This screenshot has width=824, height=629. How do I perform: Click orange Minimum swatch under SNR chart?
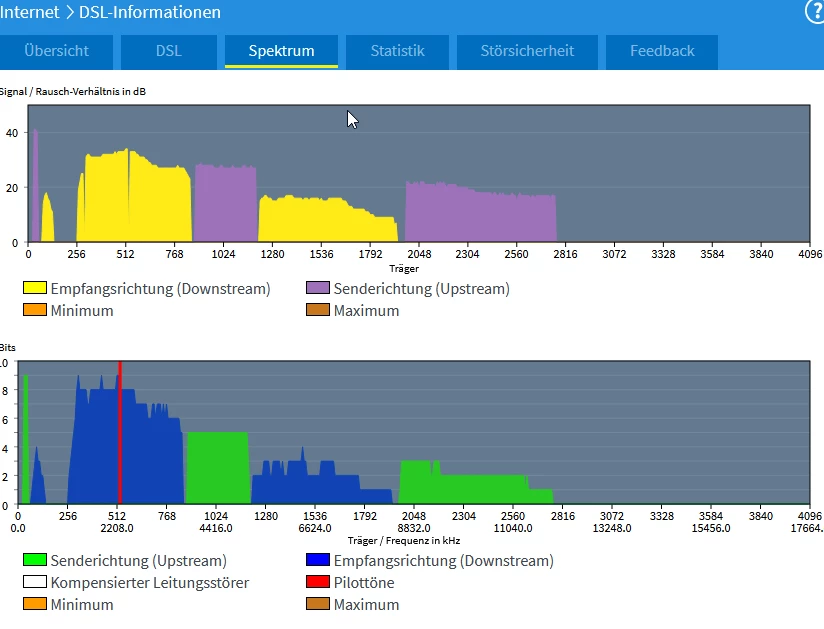point(35,311)
